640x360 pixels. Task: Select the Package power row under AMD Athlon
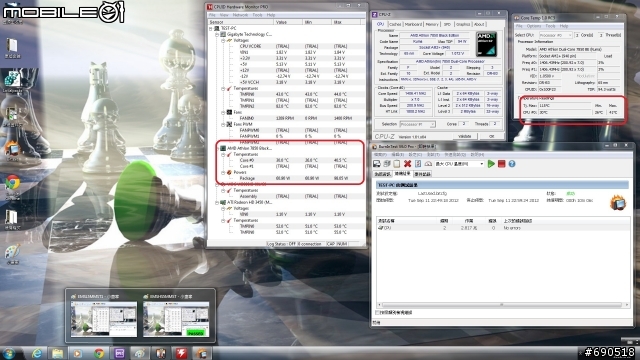[287, 178]
